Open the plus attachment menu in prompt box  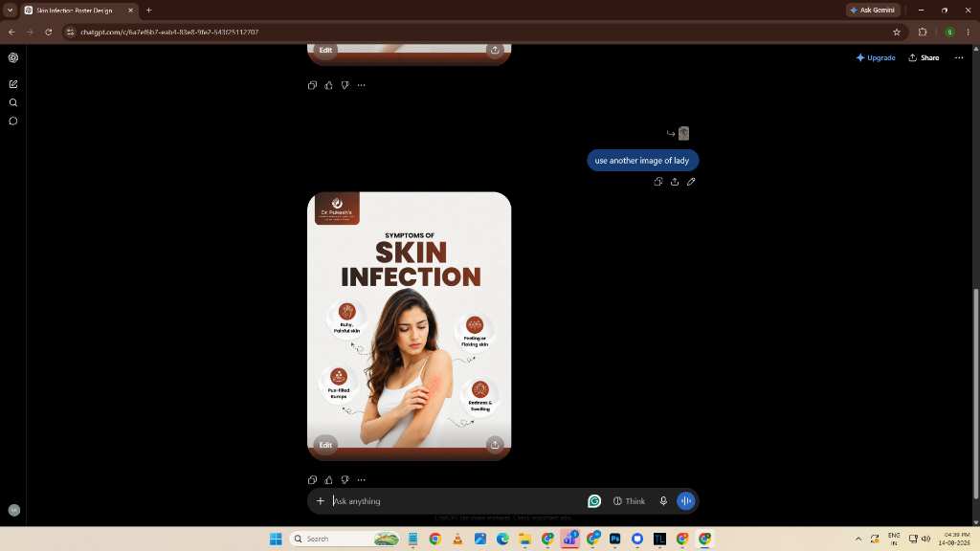[320, 501]
